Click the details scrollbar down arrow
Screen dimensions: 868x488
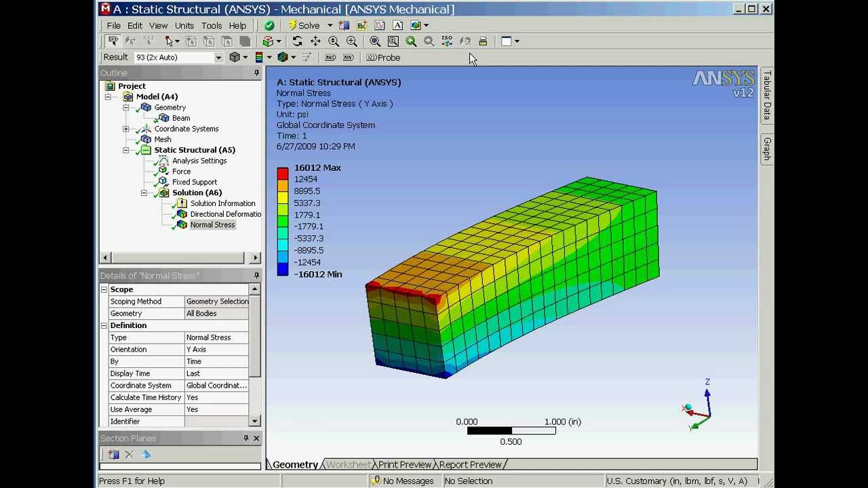[x=255, y=421]
